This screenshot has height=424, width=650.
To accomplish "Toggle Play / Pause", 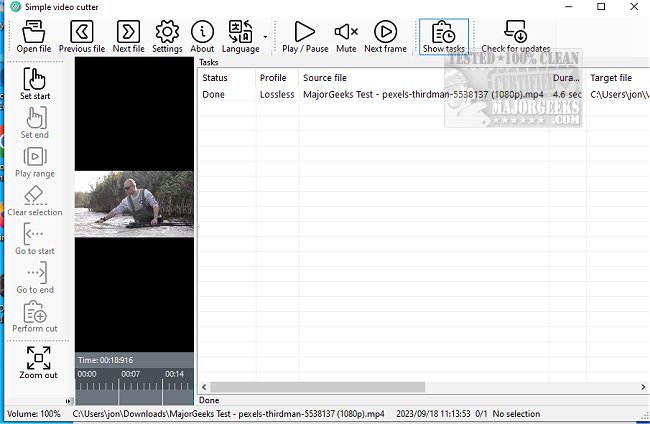I will (x=305, y=36).
